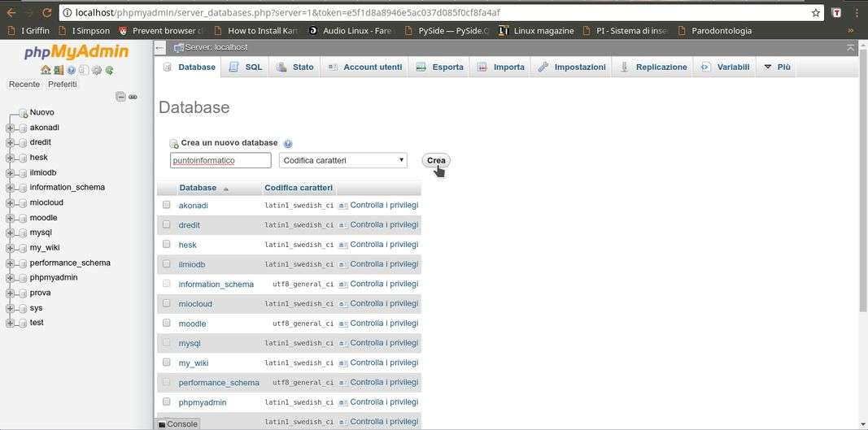This screenshot has height=430, width=868.
Task: Reload the navigation panel with the green icon
Action: (x=109, y=70)
